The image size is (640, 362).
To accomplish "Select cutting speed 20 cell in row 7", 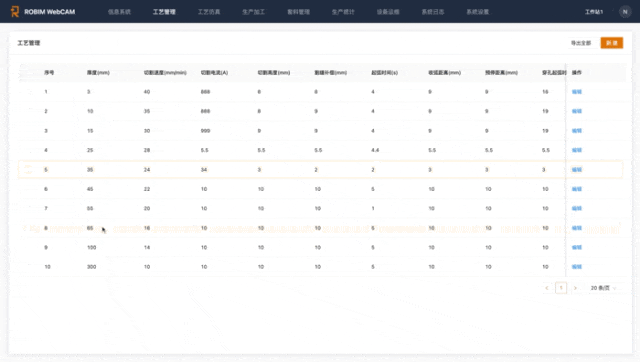I will 147,208.
